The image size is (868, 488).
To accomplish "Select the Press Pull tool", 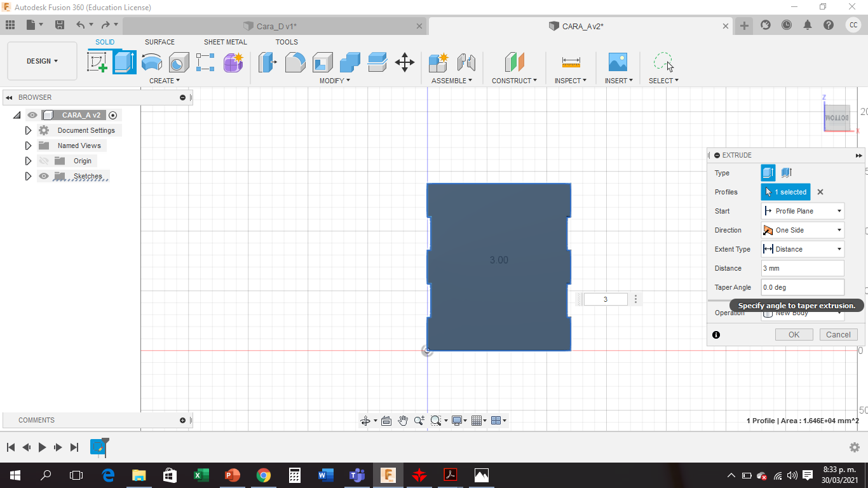I will click(268, 62).
